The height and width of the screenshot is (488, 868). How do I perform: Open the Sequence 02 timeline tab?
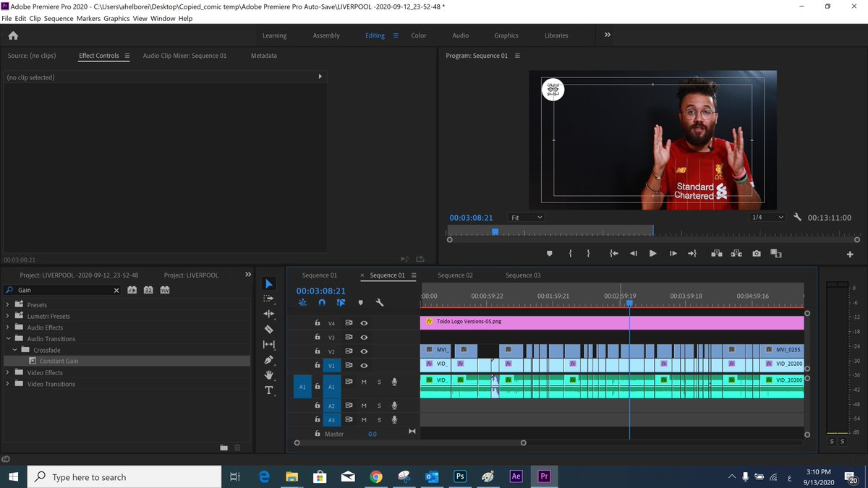coord(455,275)
